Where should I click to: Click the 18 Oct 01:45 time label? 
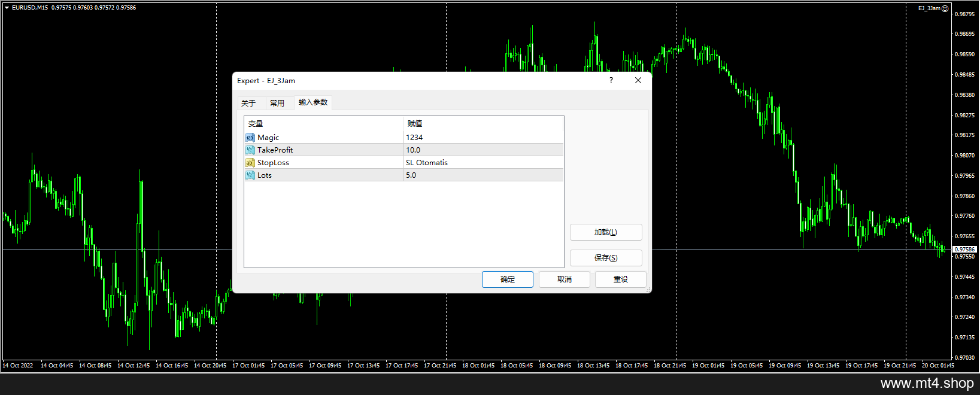point(478,366)
